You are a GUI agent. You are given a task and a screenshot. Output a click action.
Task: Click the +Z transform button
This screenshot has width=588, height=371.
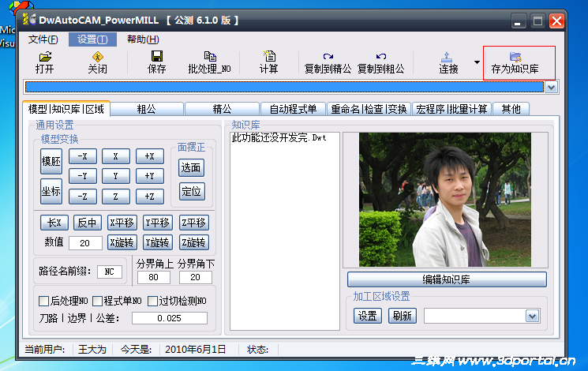pos(150,197)
